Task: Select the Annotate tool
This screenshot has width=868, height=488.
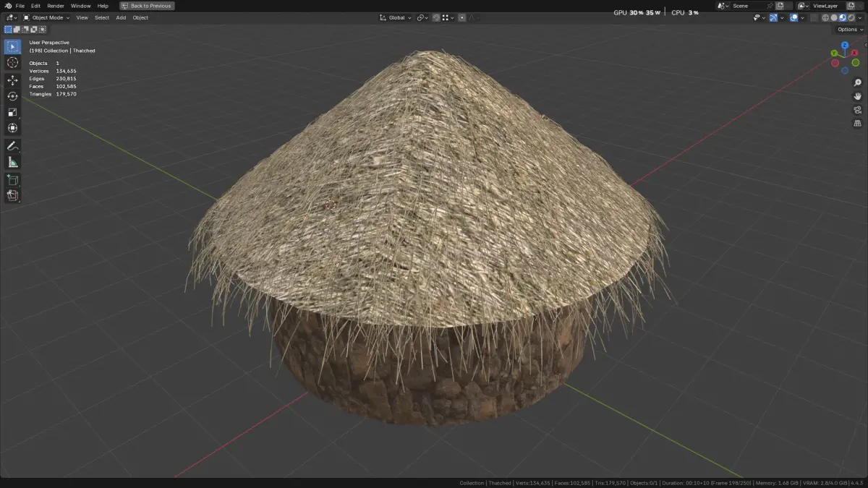Action: tap(12, 146)
